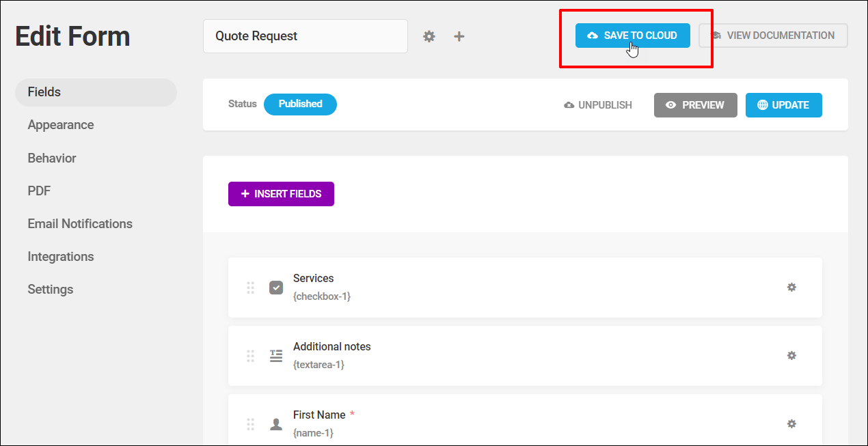Image resolution: width=868 pixels, height=446 pixels.
Task: Open the Appearance section
Action: 61,125
